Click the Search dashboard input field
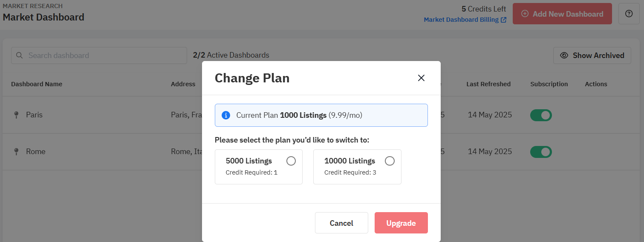This screenshot has height=242, width=644. pos(99,55)
